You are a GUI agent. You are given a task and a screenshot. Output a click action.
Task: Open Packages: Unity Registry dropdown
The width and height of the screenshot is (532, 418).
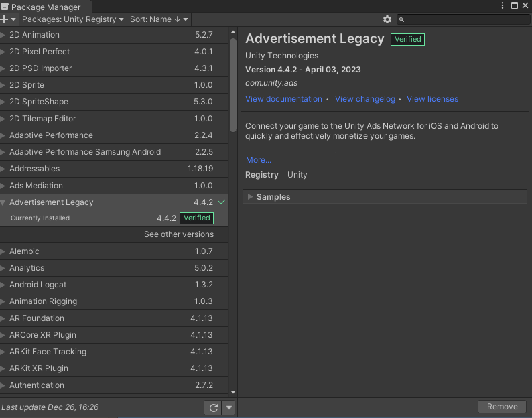(72, 19)
